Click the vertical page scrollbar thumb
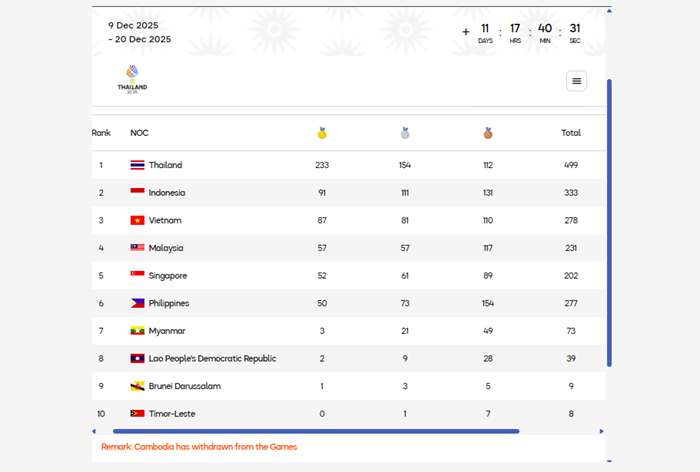The image size is (700, 472). click(609, 220)
